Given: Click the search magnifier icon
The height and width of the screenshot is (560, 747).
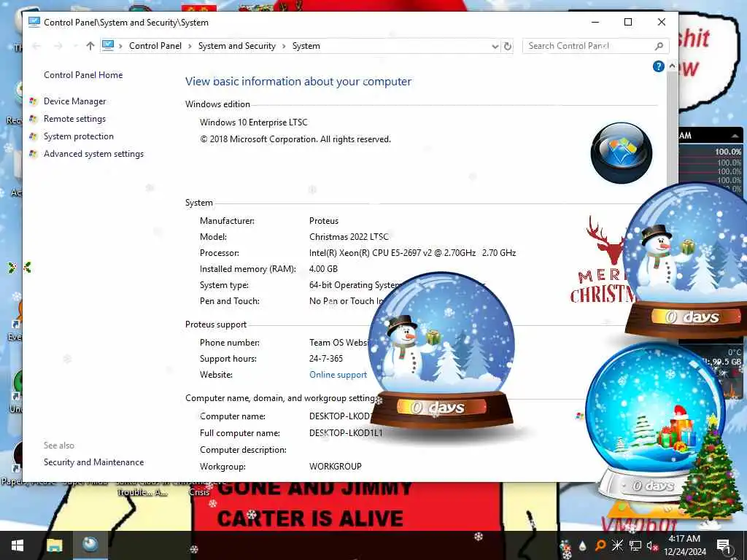Looking at the screenshot, I should click(659, 46).
